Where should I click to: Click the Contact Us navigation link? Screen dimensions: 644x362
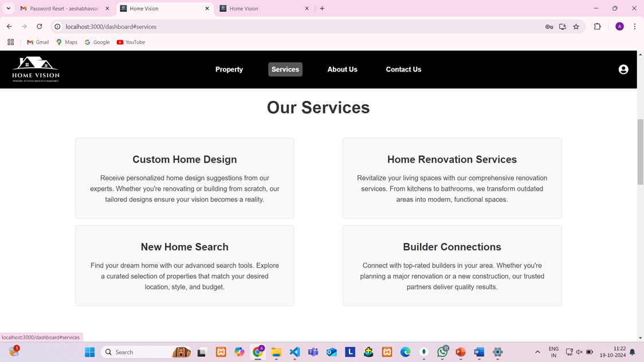click(403, 69)
